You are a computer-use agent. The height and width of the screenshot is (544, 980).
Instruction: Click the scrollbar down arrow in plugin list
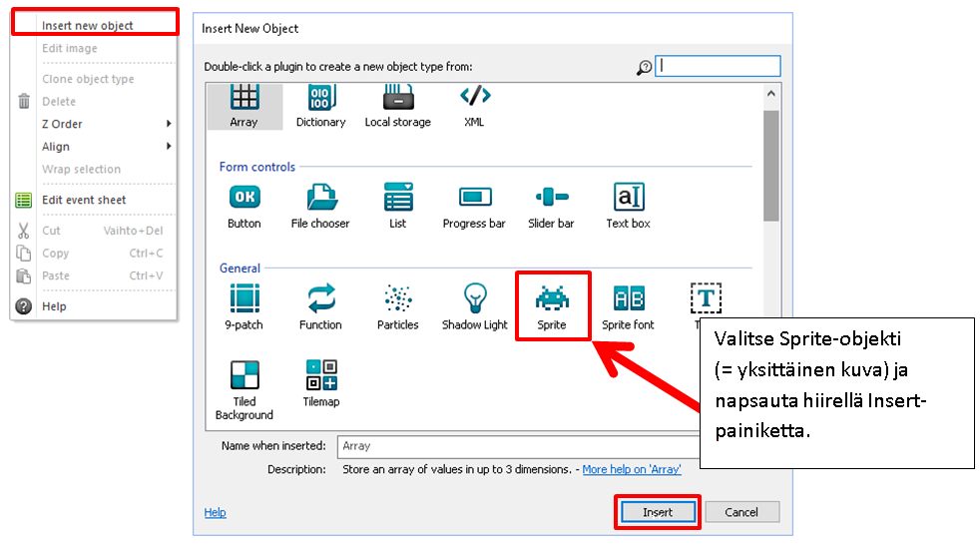[x=771, y=421]
